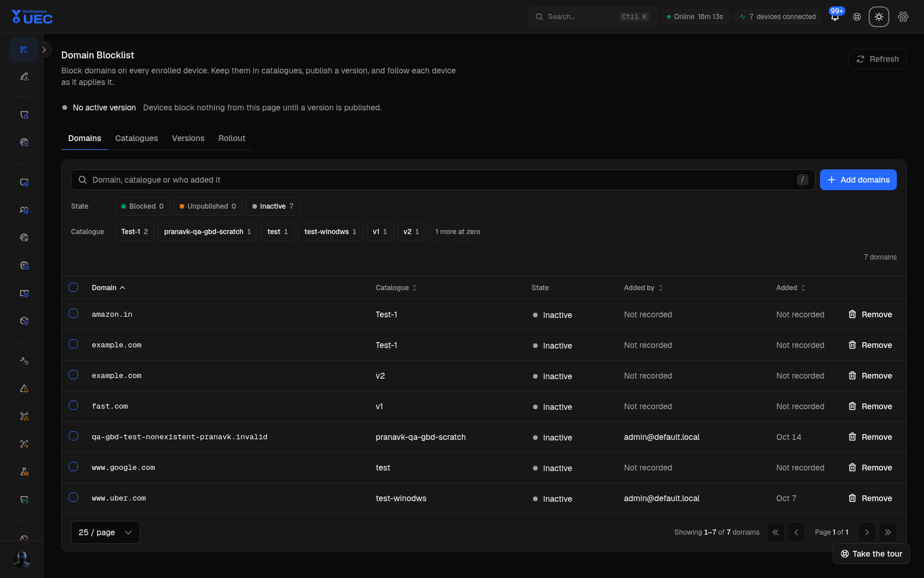Focus the header Search Ctrl K box
The image size is (924, 578).
pyautogui.click(x=592, y=17)
